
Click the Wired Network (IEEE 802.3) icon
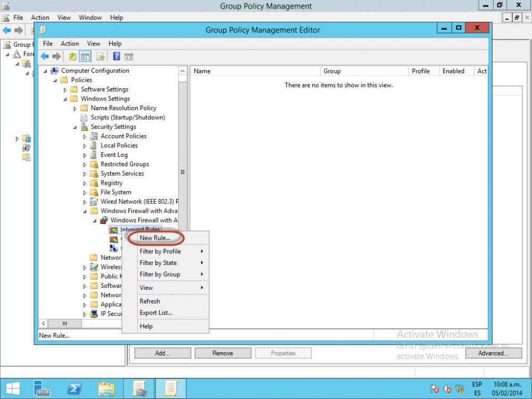[94, 202]
